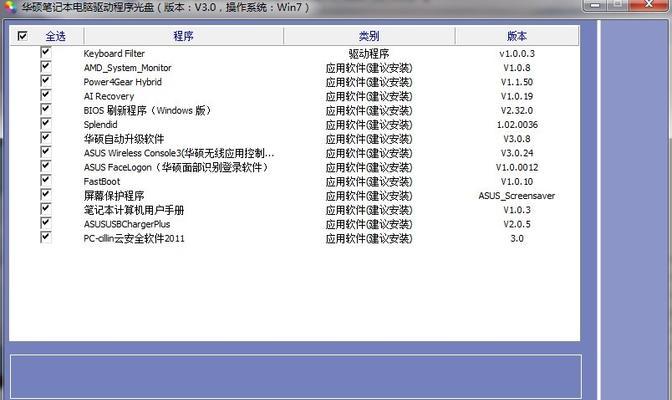This screenshot has height=400, width=672.
Task: Select the Power4Gear Hybrid program name
Action: point(123,82)
